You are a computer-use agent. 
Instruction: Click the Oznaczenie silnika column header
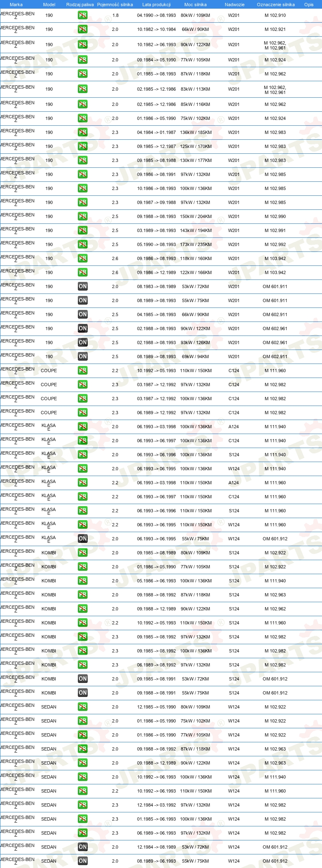276,5
